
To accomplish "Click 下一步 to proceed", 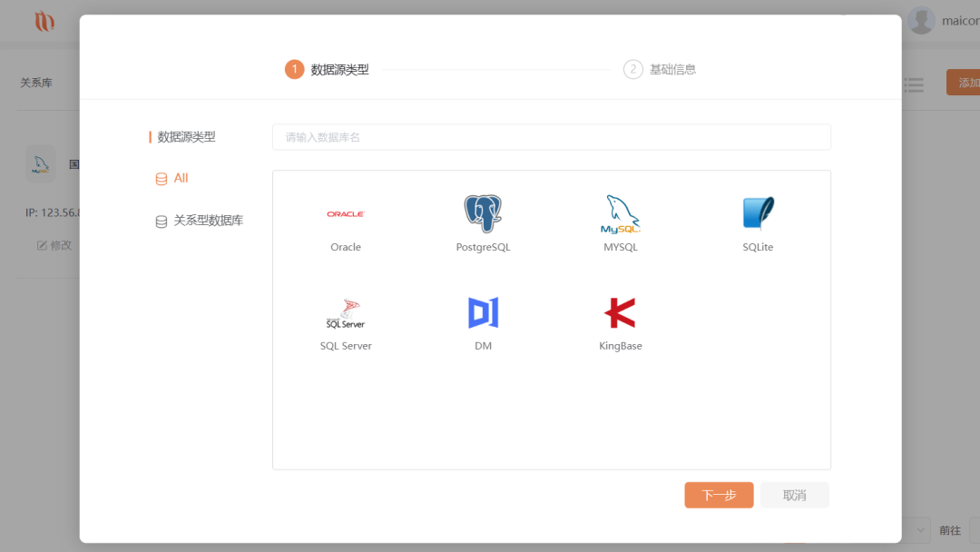I will pyautogui.click(x=719, y=495).
